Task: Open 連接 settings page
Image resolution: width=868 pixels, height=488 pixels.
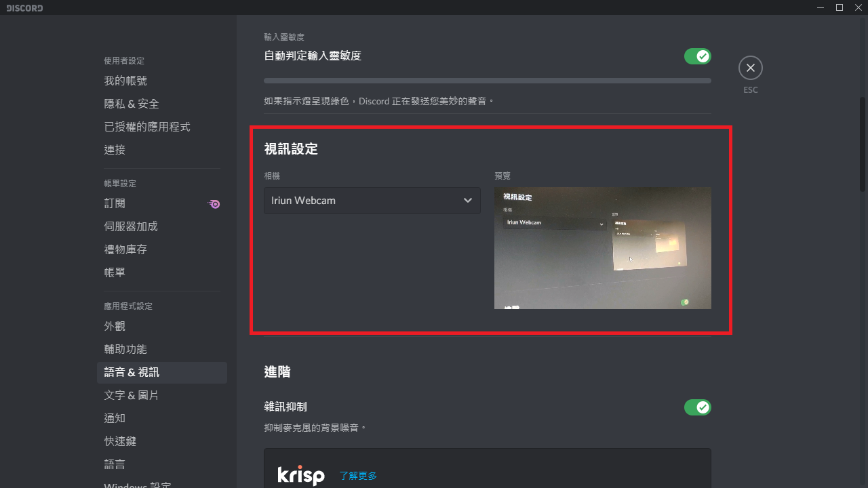Action: click(x=161, y=150)
